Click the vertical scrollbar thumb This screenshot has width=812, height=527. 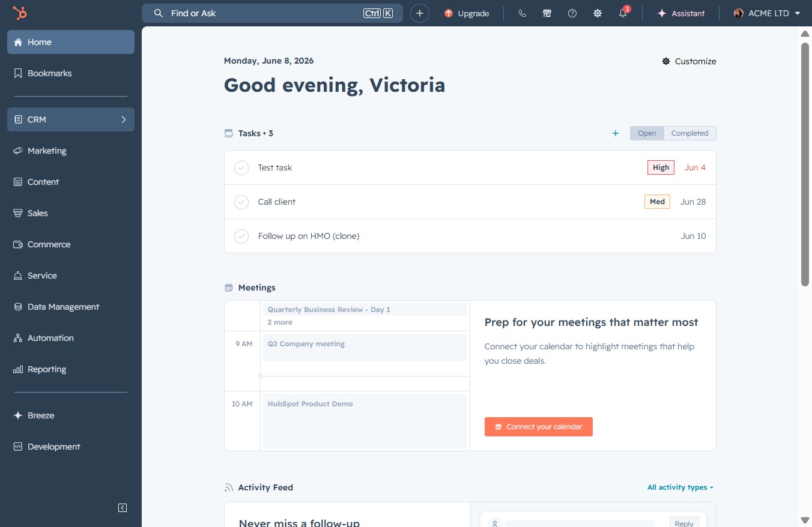pos(805,164)
